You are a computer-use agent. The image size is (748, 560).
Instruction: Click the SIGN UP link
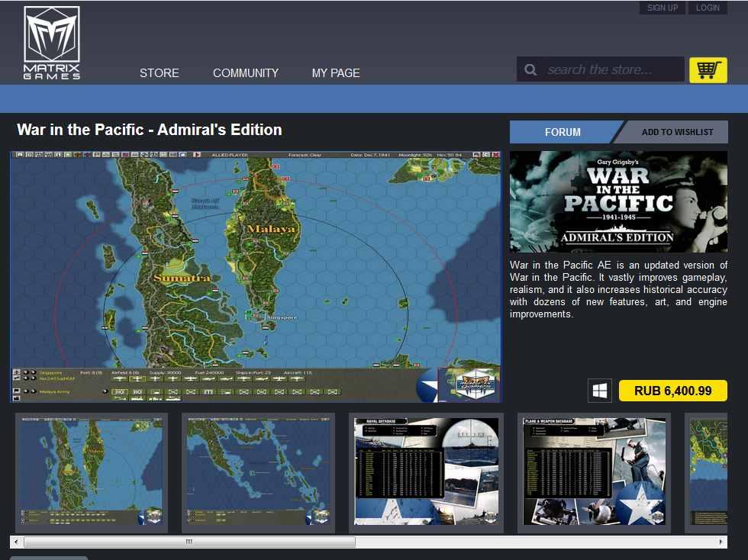click(663, 8)
